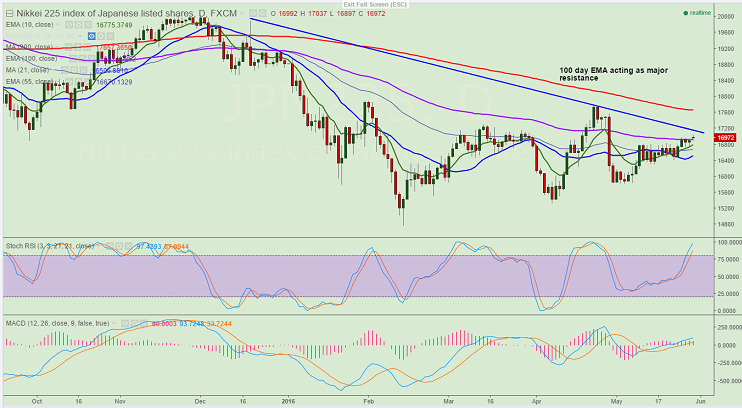The image size is (742, 408).
Task: Select the MACD legend label
Action: pyautogui.click(x=58, y=324)
